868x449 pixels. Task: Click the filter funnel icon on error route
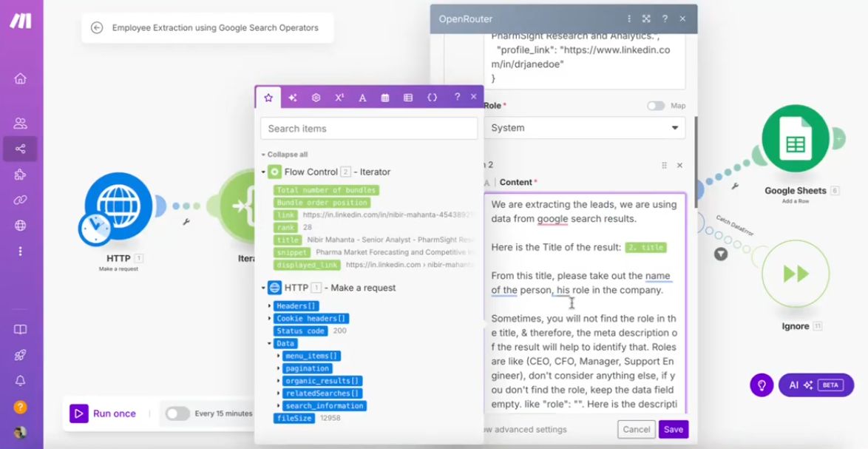(x=721, y=254)
